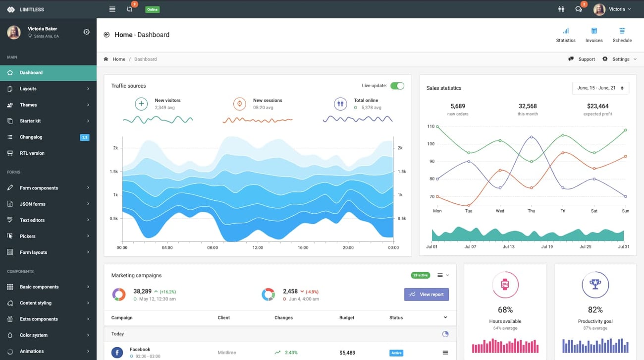The image size is (644, 360).
Task: Toggle the sidebar collapse icon
Action: pos(112,9)
